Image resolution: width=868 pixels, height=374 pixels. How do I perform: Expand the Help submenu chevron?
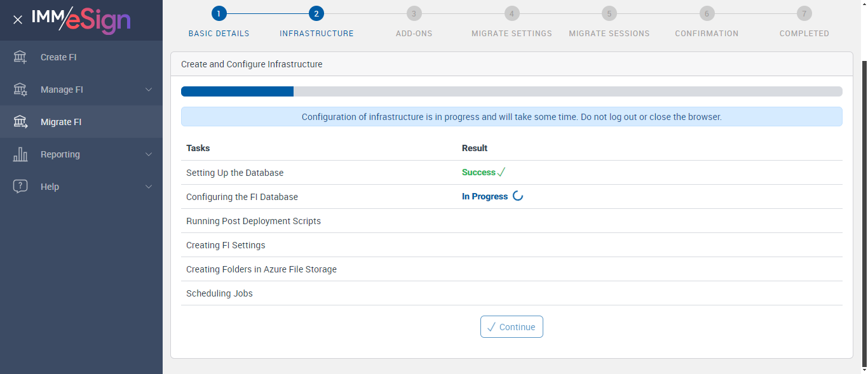(x=149, y=187)
